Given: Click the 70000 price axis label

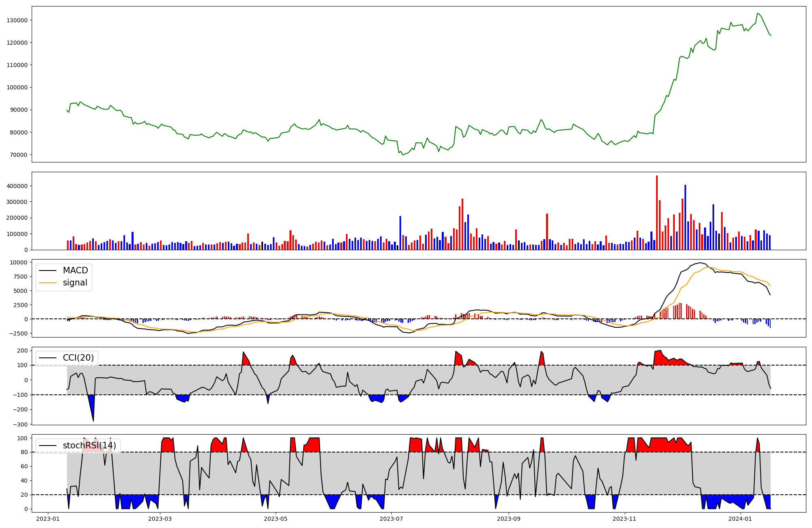Looking at the screenshot, I should pos(19,155).
